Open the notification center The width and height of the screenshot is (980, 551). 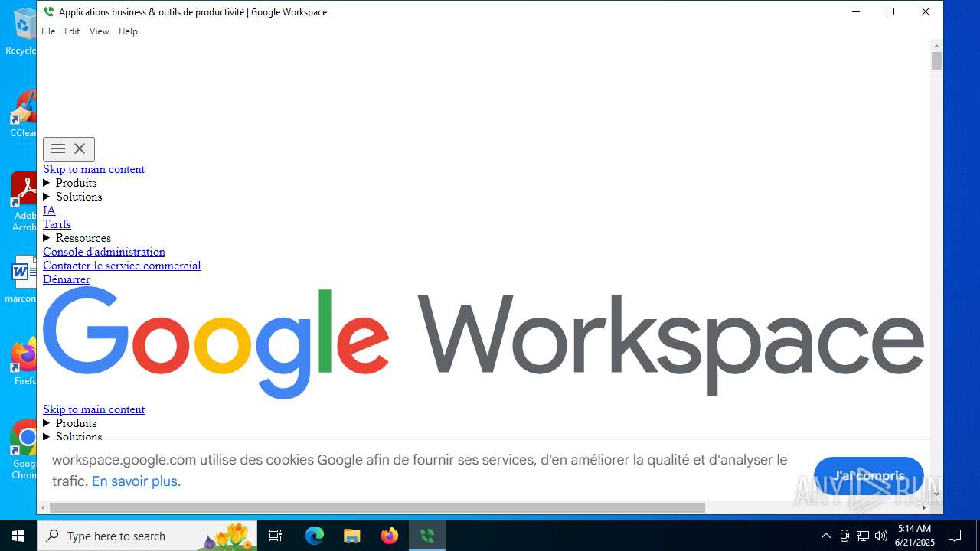(955, 536)
